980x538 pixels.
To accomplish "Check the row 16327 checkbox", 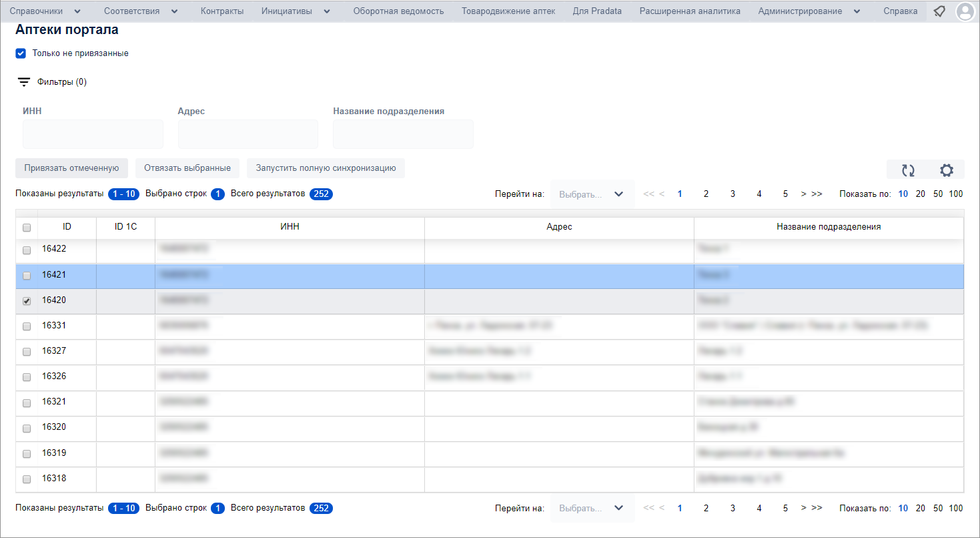I will pyautogui.click(x=27, y=352).
